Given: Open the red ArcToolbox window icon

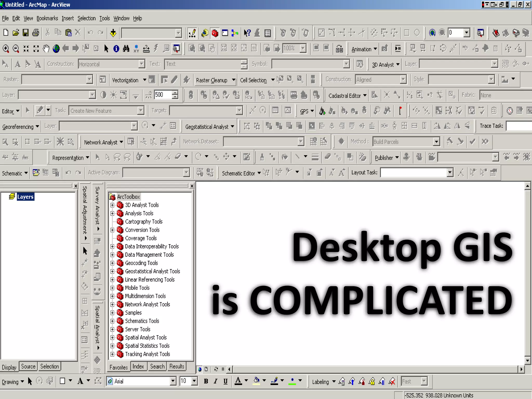Looking at the screenshot, I should pyautogui.click(x=215, y=33).
